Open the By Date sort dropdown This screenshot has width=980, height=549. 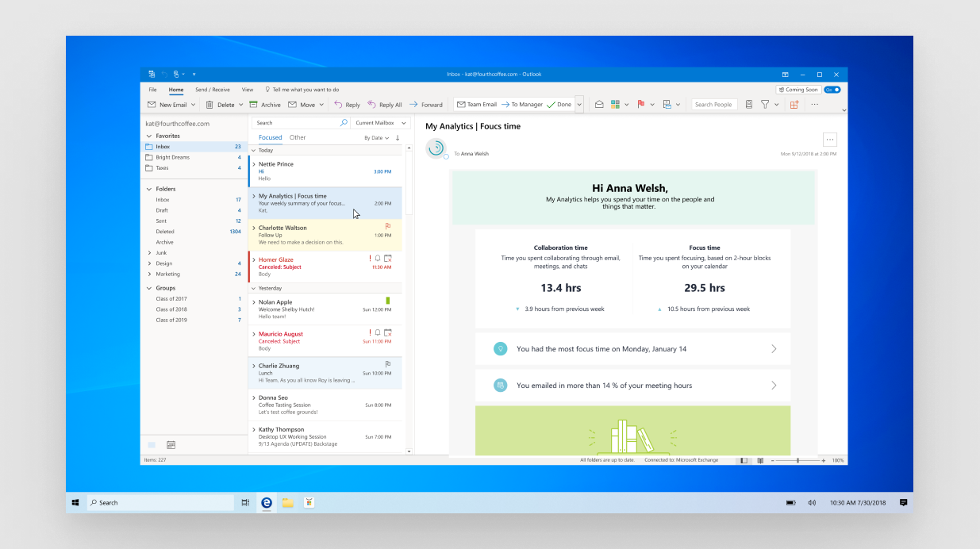(x=376, y=138)
